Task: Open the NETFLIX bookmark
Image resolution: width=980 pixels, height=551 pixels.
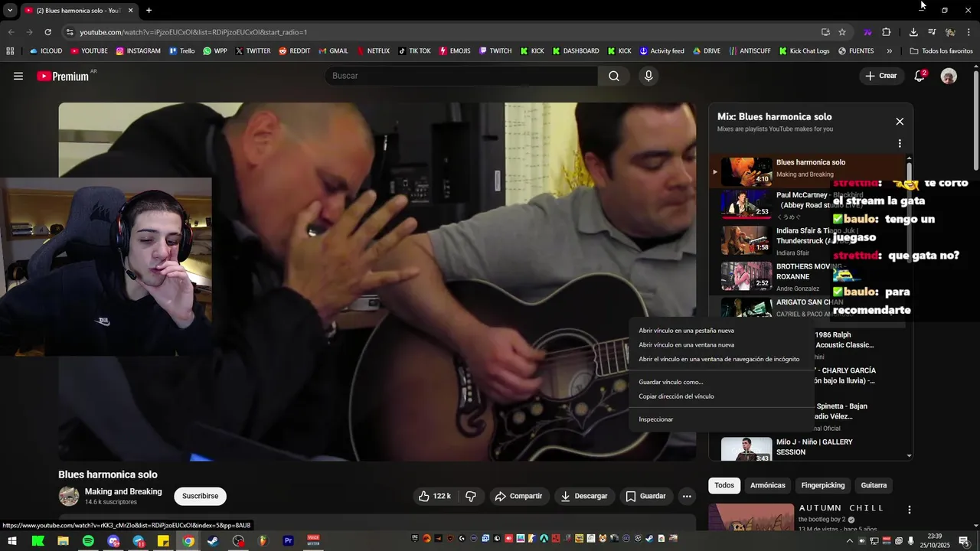Action: (372, 51)
